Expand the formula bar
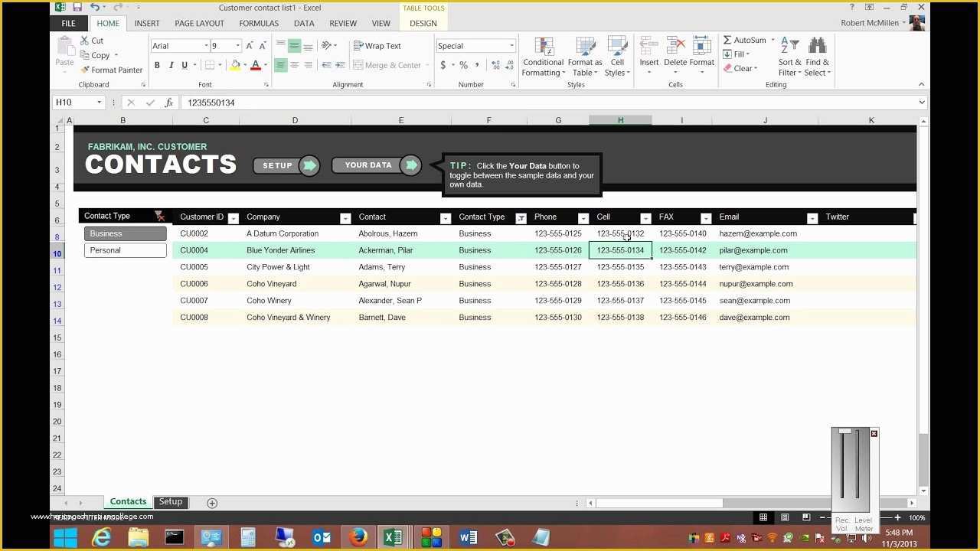The height and width of the screenshot is (551, 980). tap(922, 103)
